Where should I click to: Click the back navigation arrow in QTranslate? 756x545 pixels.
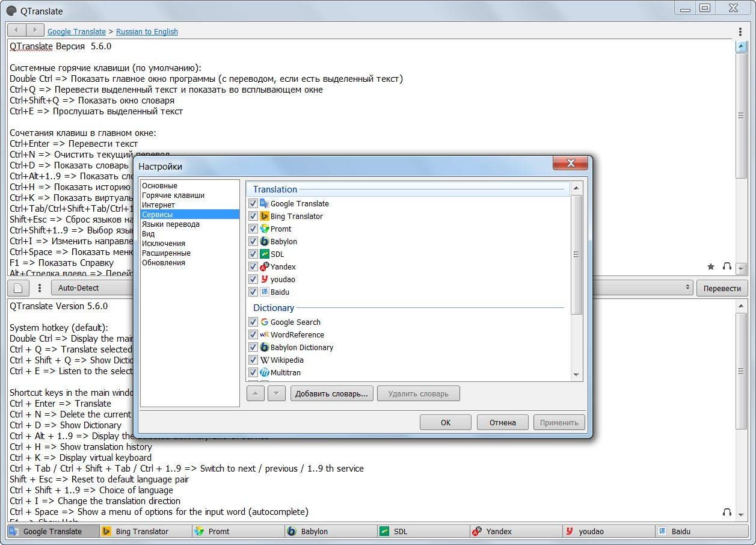(17, 30)
